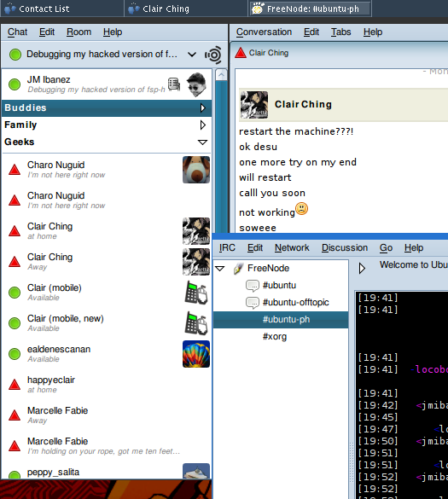Expand the Buddies group

[x=202, y=107]
